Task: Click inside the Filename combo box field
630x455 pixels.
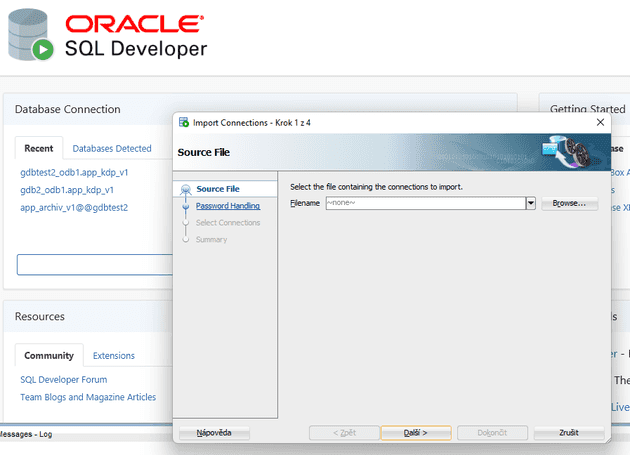Action: 424,203
